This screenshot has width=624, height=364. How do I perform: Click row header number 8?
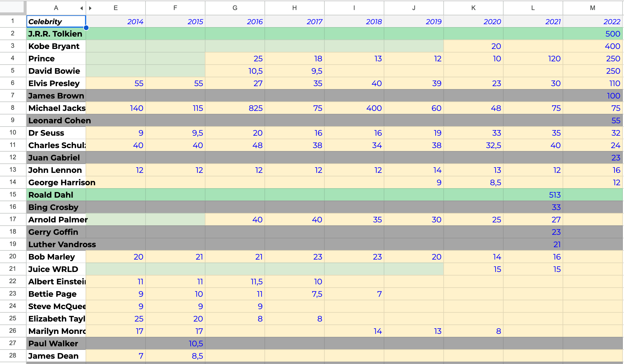coord(13,108)
